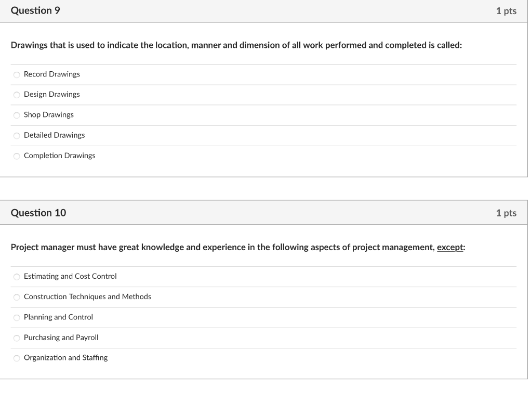
Task: Choose Design Drawings option
Action: pyautogui.click(x=17, y=95)
